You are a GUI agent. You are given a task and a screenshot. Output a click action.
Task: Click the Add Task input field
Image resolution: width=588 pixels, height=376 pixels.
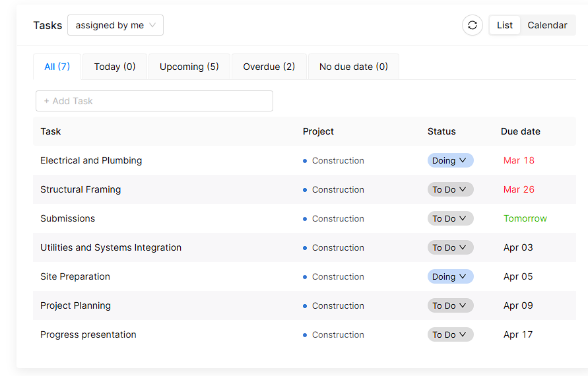click(x=154, y=101)
